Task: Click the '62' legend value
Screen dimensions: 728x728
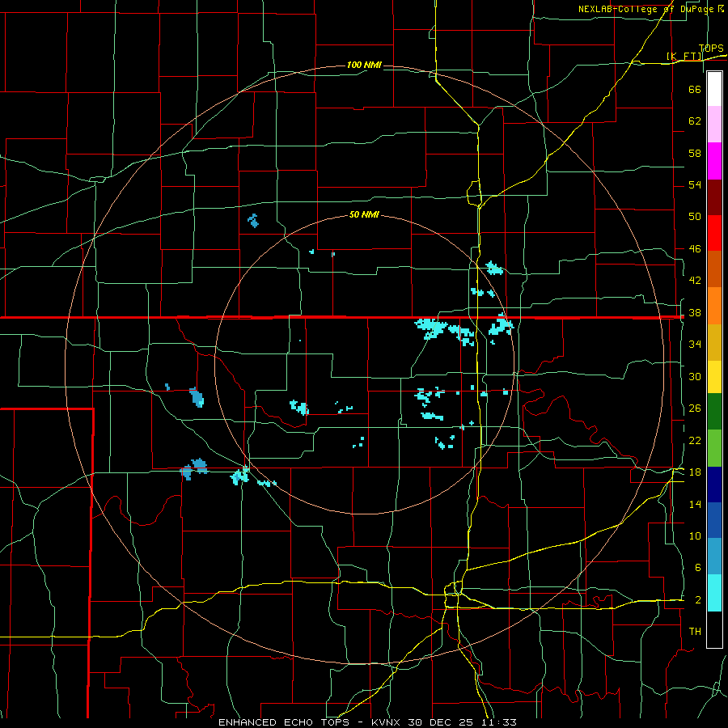Action: pos(695,121)
